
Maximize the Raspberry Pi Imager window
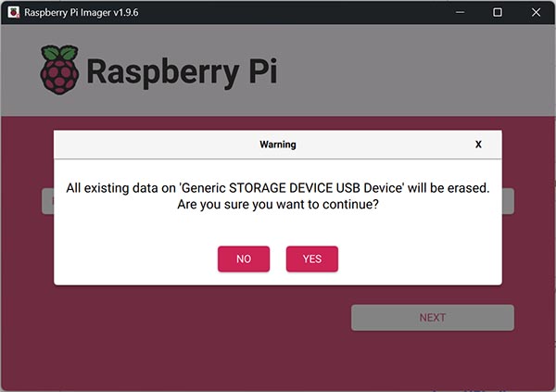click(498, 12)
